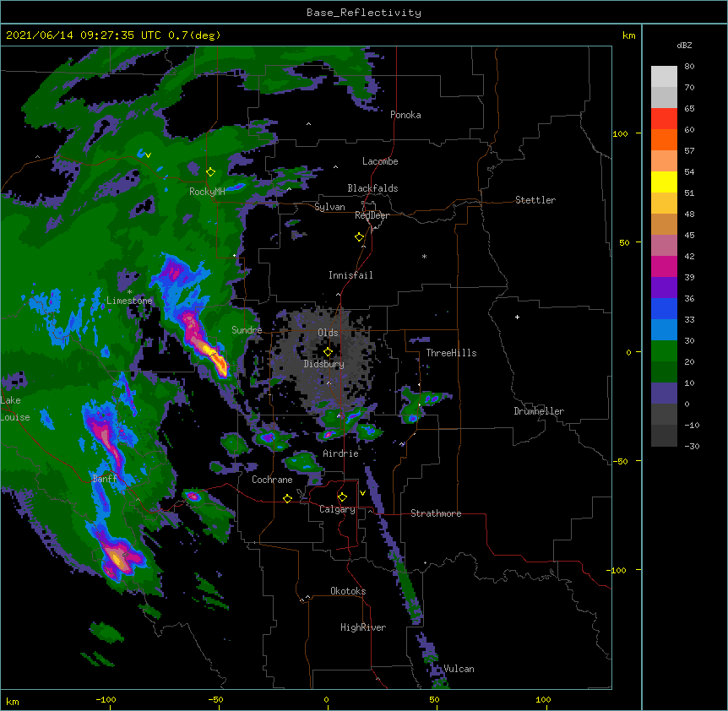Select the Drumheller town label

pos(539,411)
